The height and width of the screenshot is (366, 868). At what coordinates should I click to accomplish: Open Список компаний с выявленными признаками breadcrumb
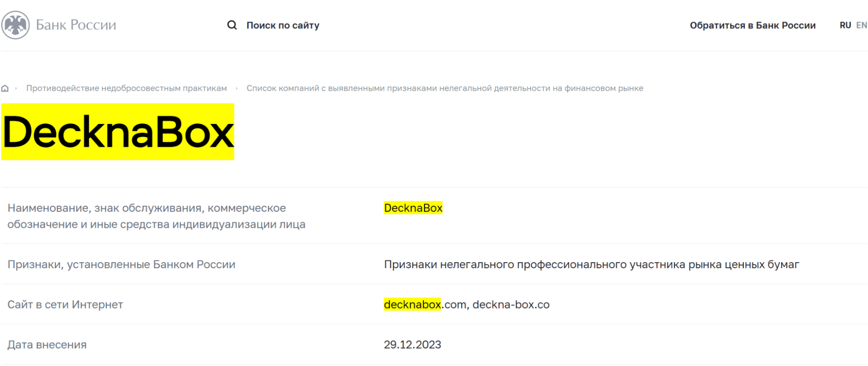(x=445, y=88)
